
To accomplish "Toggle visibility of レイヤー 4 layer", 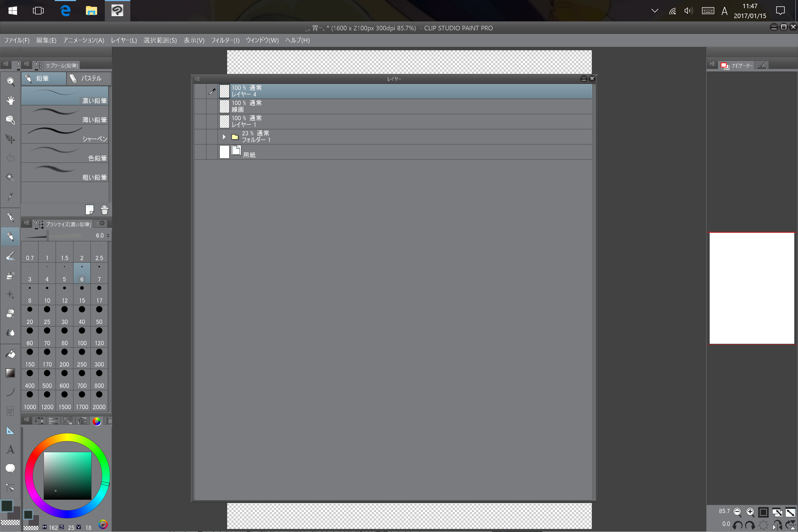I will click(x=200, y=91).
